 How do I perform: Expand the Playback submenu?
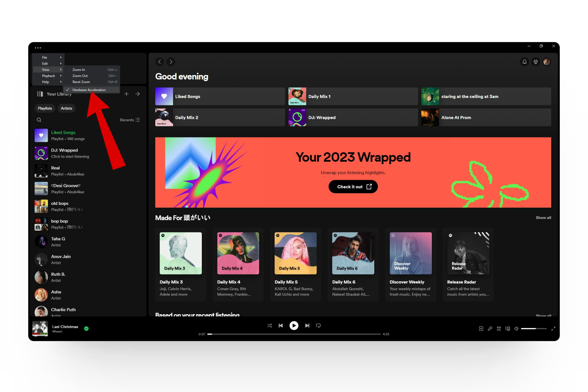pos(48,76)
